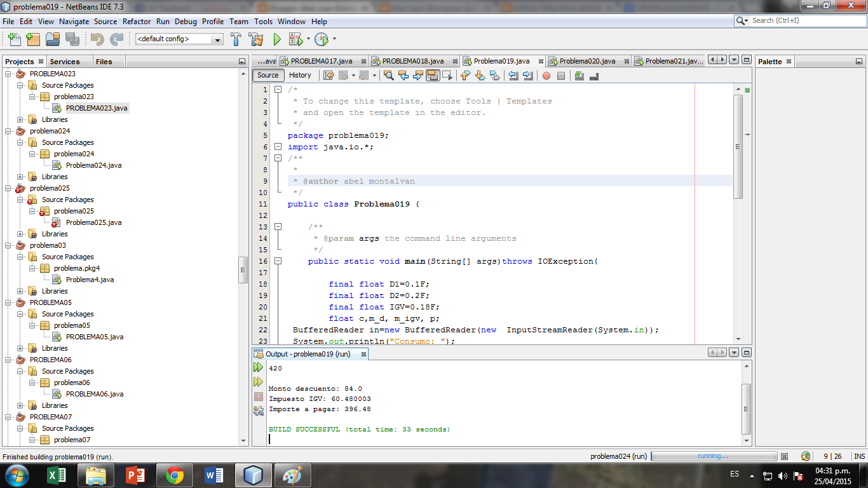Click the Ant settings icon in Output sidebar
This screenshot has width=868, height=488.
tap(258, 411)
